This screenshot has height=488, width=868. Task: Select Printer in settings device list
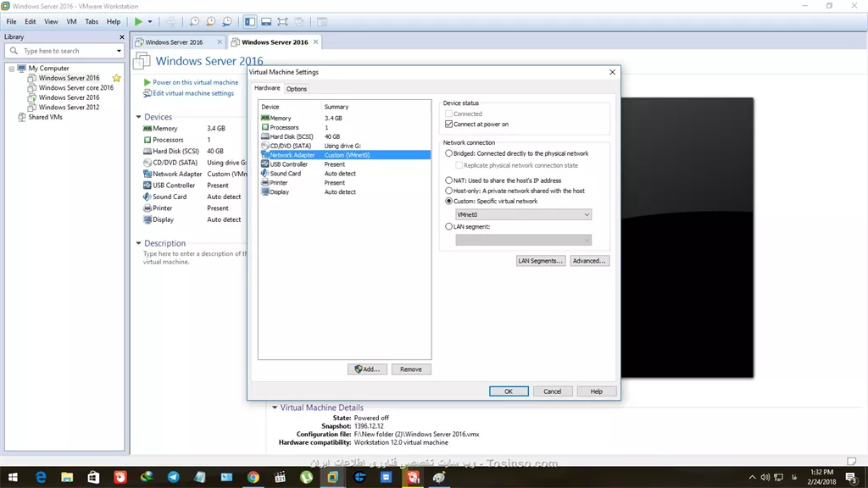344,183
